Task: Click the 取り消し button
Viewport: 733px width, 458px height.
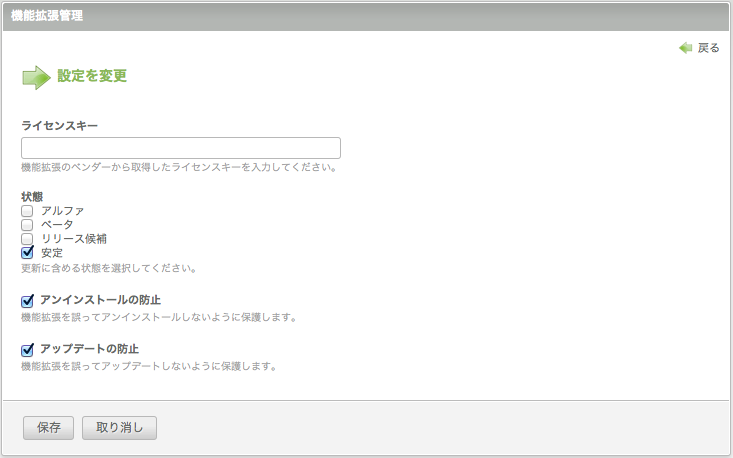Action: (x=119, y=428)
